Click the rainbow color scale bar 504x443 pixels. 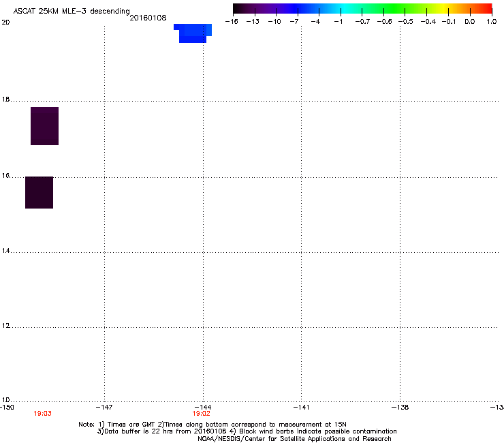click(362, 9)
